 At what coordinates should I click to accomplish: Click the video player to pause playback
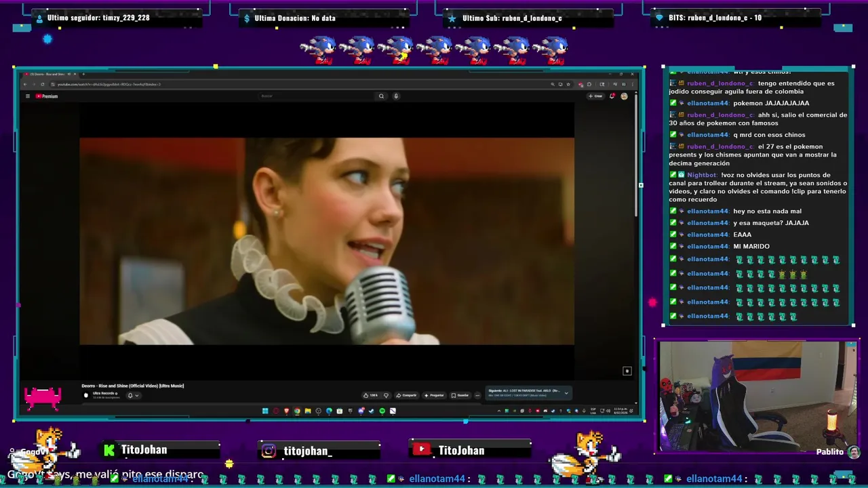point(327,241)
